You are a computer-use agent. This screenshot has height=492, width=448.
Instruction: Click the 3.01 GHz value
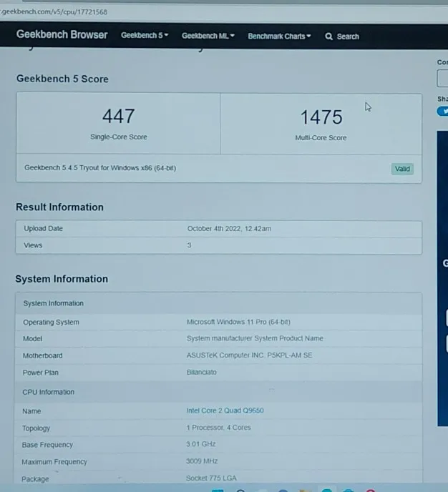click(201, 444)
